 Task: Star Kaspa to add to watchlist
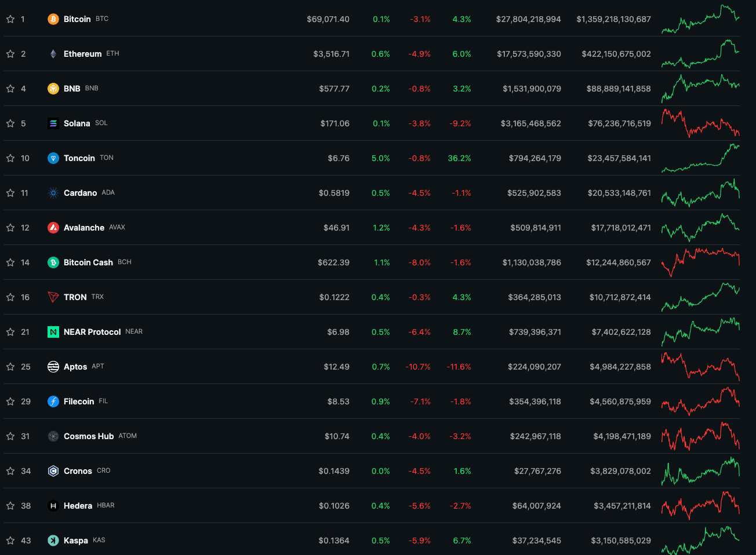10,541
